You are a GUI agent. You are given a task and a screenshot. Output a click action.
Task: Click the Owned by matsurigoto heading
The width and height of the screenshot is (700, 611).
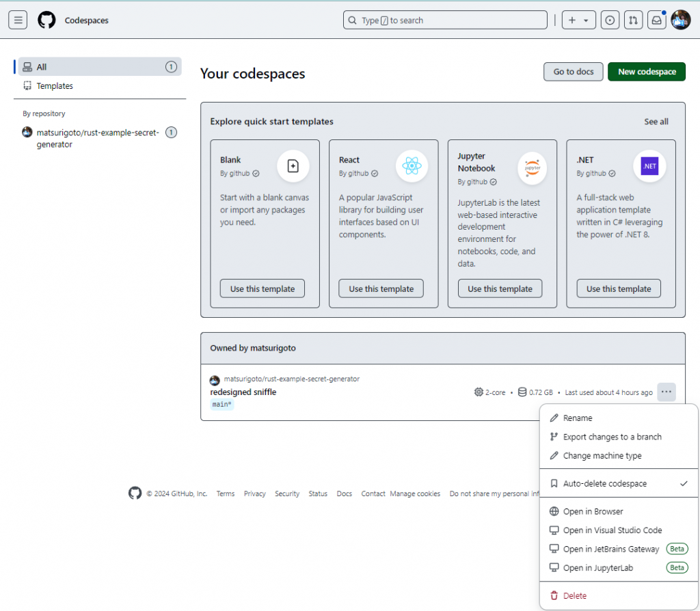point(253,348)
